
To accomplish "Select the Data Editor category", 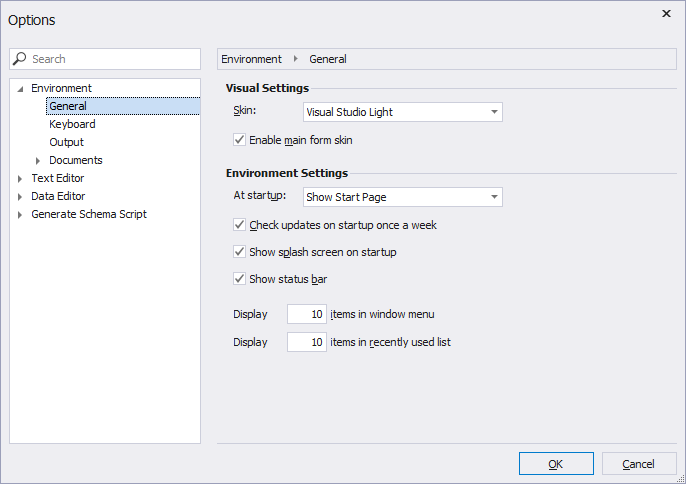I will coord(58,197).
